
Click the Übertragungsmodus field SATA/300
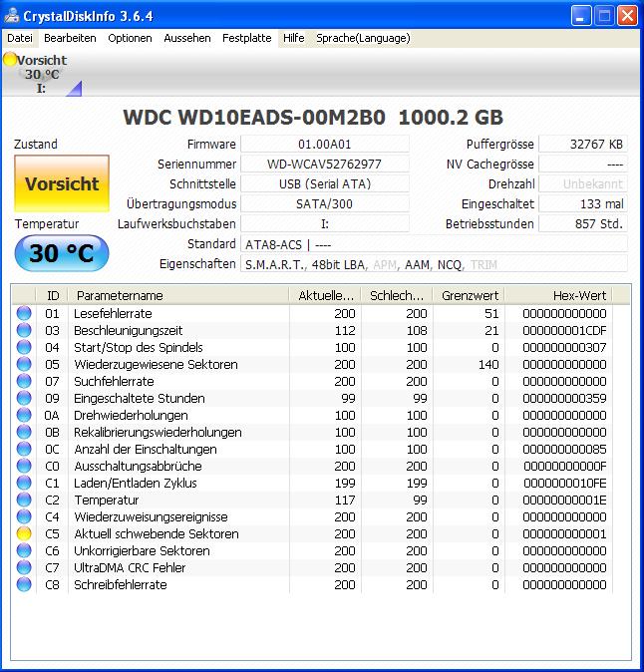[325, 203]
